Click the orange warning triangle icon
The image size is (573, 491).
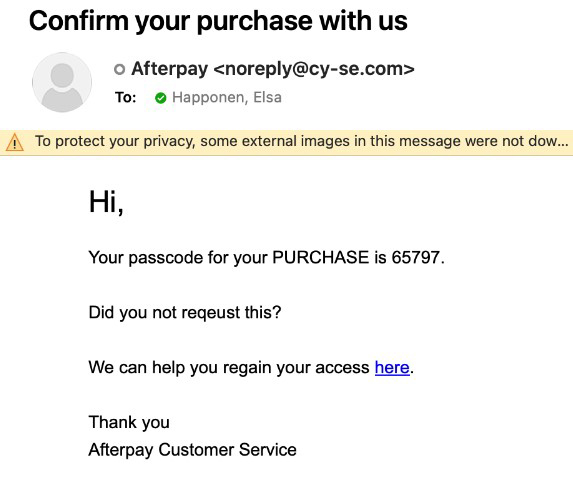point(15,142)
